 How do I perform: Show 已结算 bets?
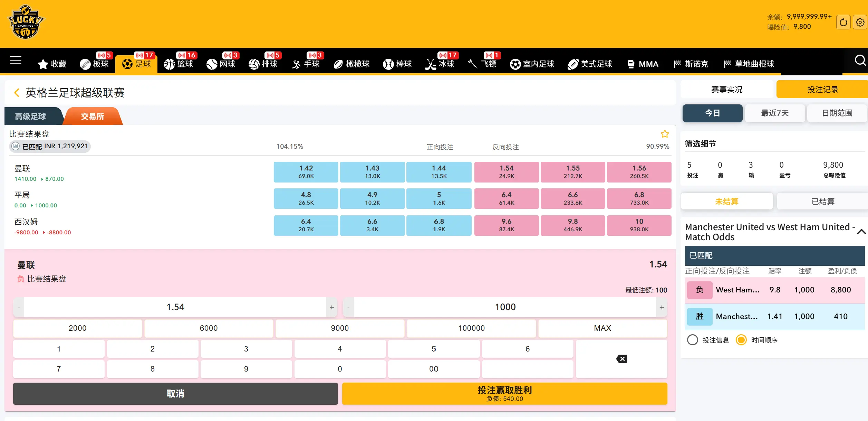[822, 201]
